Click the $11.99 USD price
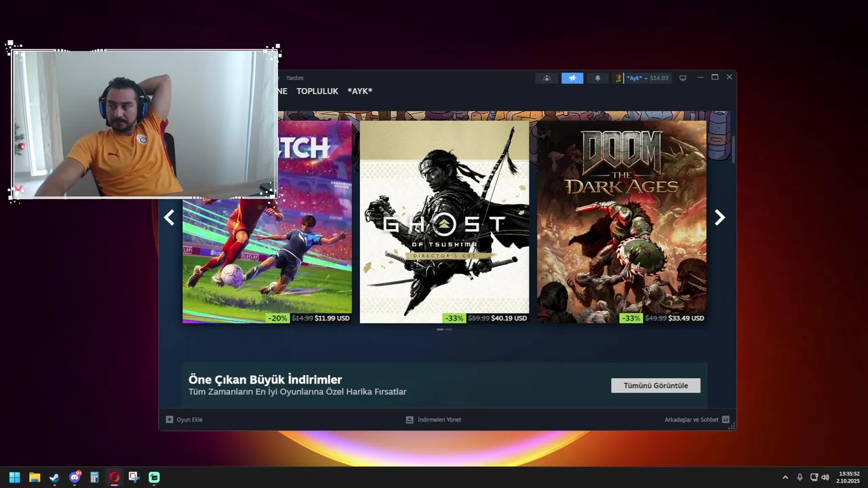This screenshot has width=868, height=488. coord(332,318)
